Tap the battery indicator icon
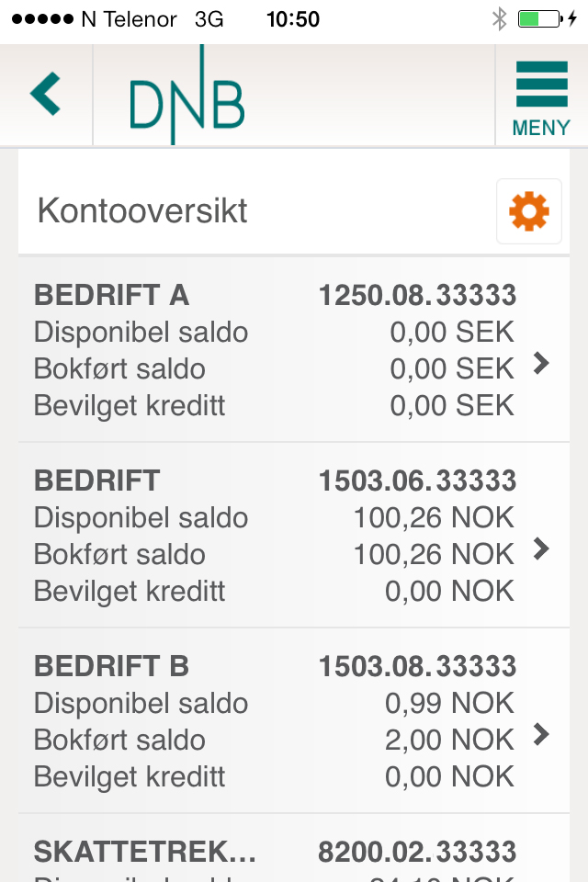588x882 pixels. (540, 19)
